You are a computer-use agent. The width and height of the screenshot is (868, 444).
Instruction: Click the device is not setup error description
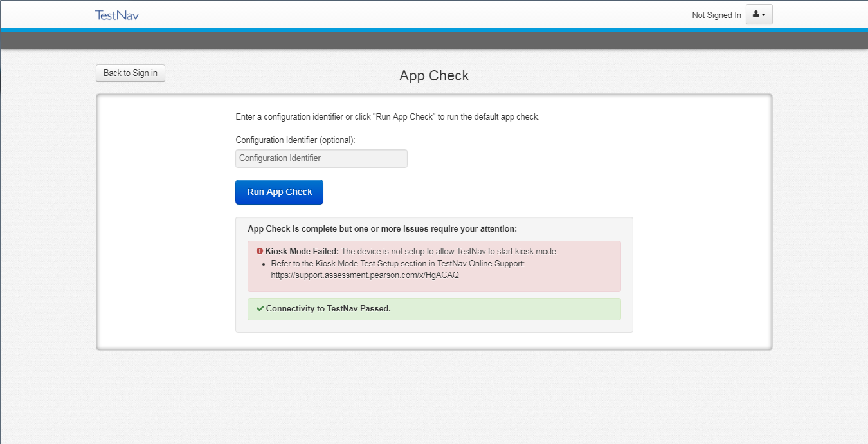click(449, 251)
